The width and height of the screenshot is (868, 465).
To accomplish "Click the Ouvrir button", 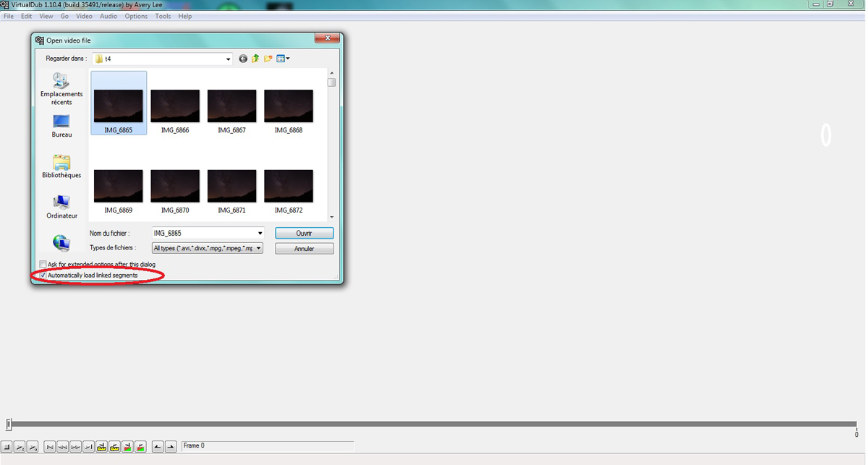I will coord(304,233).
